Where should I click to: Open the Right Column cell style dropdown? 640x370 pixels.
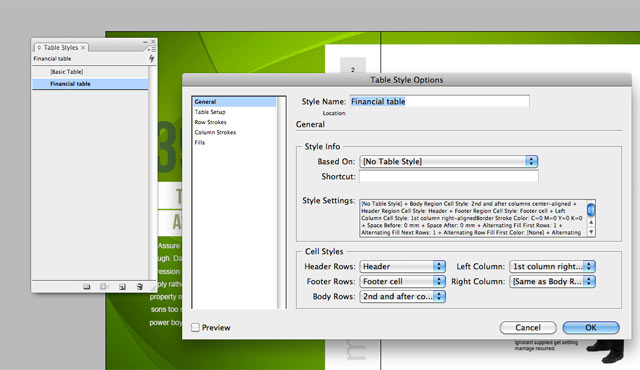[x=552, y=281]
